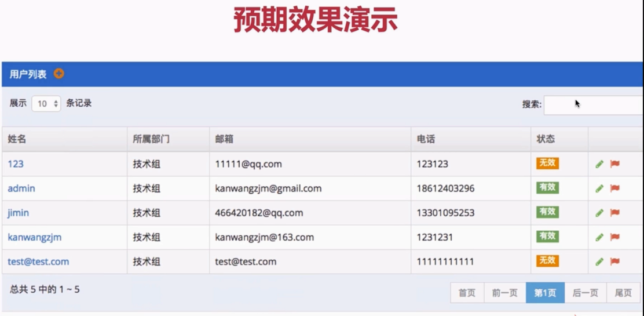This screenshot has width=644, height=316.
Task: Click the 无效 status badge for 123
Action: (x=547, y=164)
